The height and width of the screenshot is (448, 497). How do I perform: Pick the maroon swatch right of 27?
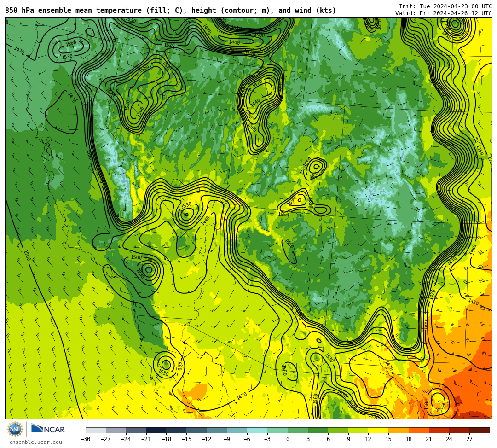coord(480,430)
